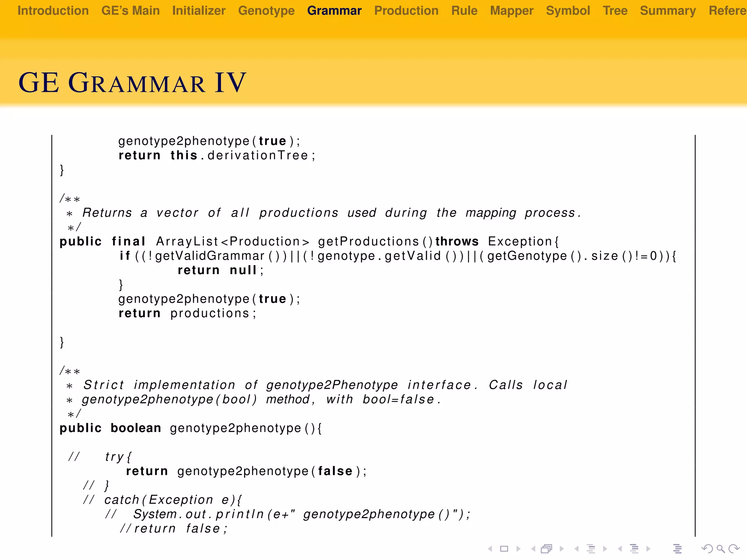
Task: Click the search magnifier icon
Action: tap(720, 549)
